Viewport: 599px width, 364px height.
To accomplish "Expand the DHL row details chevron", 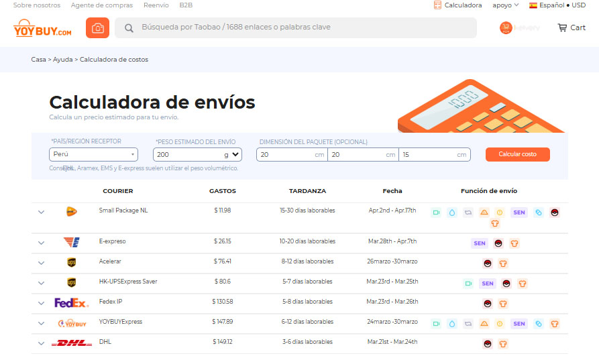I will pyautogui.click(x=41, y=343).
